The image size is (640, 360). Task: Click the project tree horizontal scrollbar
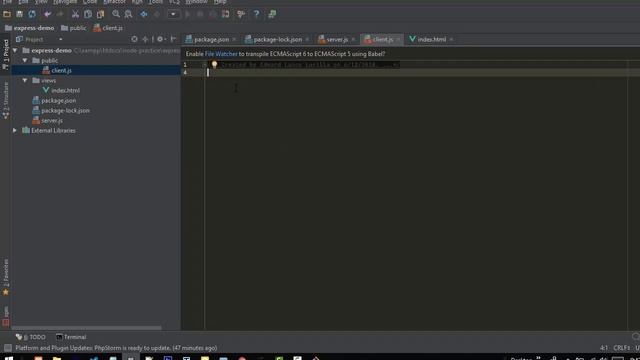87,328
